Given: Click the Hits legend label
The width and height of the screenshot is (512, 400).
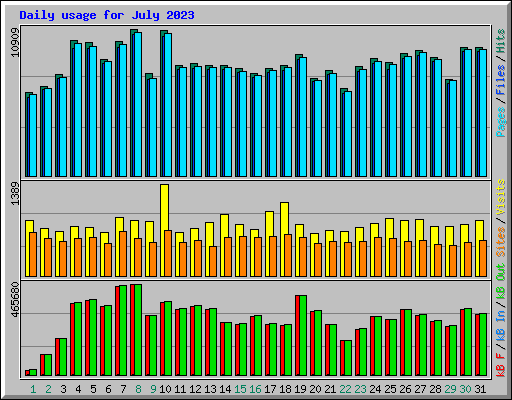Looking at the screenshot, I should 501,41.
